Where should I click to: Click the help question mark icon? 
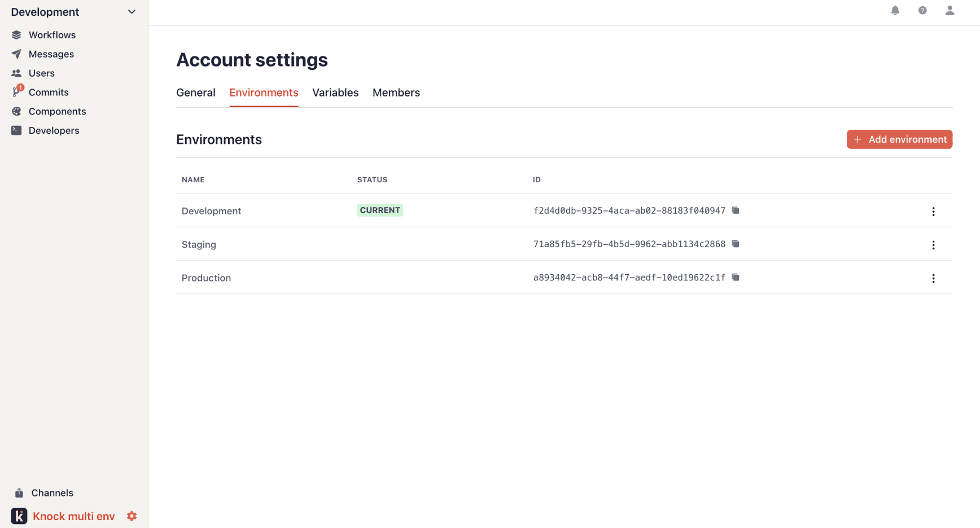coord(922,11)
